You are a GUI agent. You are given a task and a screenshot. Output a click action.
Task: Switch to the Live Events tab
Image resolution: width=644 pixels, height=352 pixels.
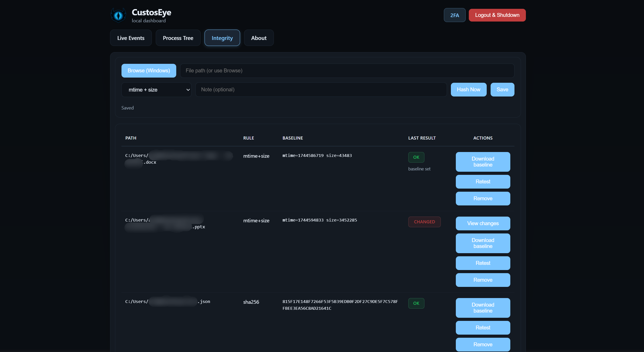point(131,38)
